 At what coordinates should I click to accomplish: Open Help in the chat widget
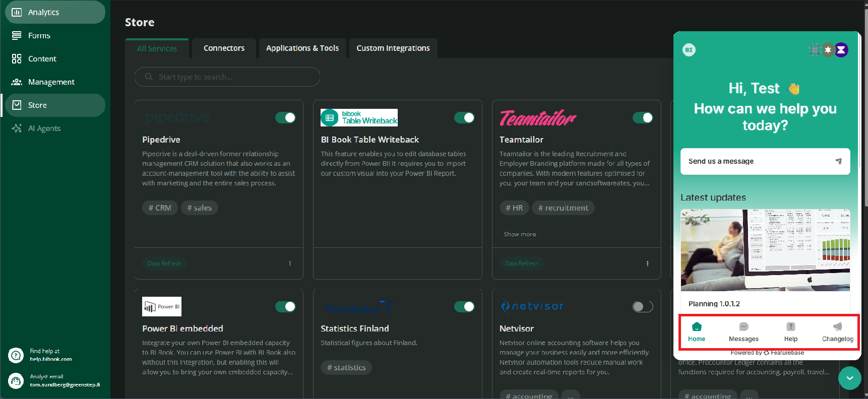coord(791,332)
